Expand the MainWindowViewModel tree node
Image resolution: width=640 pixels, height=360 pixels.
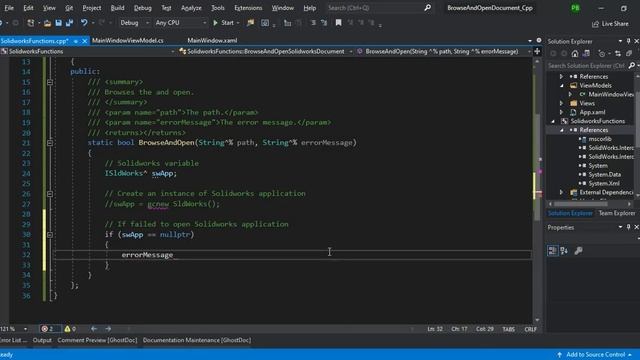[x=571, y=94]
